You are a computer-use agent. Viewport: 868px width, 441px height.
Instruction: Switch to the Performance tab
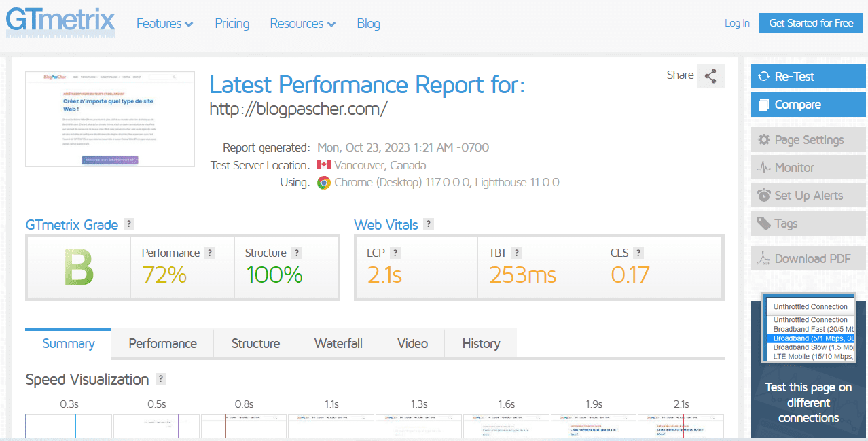tap(163, 343)
